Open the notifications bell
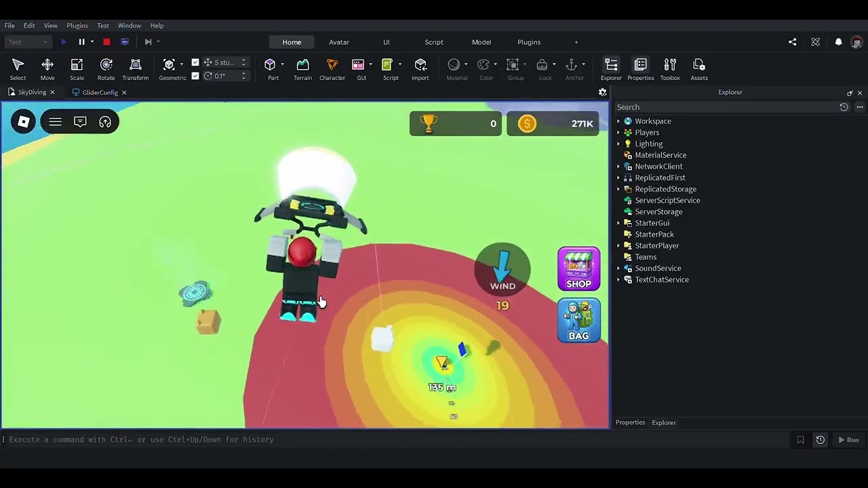 (838, 42)
